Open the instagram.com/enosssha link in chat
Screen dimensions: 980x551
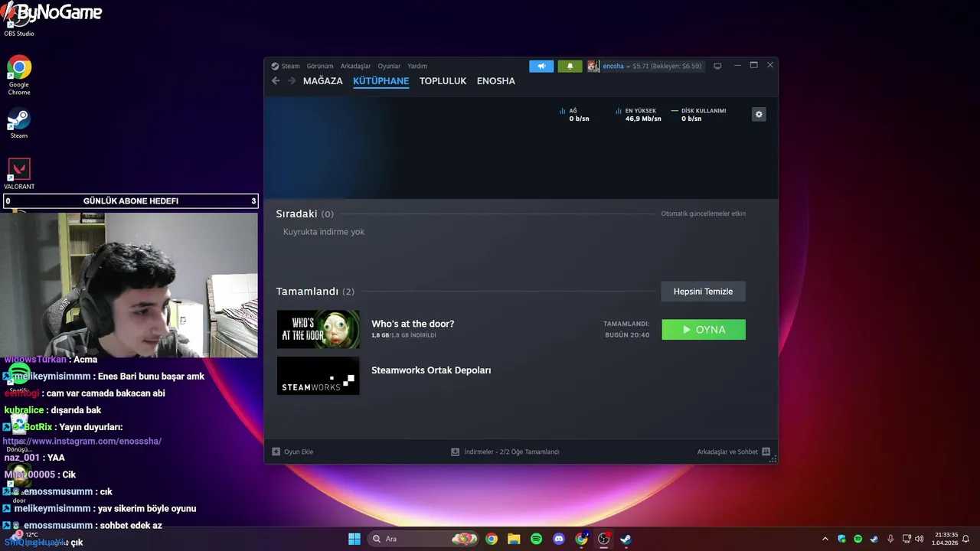click(x=82, y=442)
